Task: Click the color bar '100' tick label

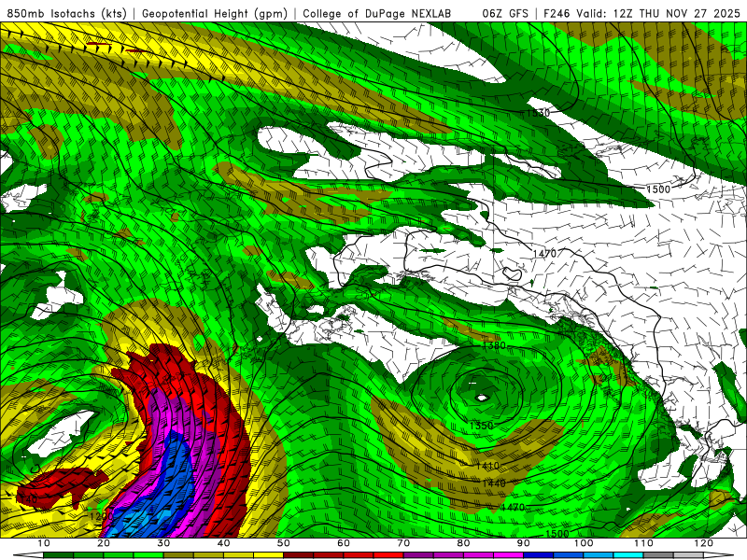Action: (x=583, y=543)
